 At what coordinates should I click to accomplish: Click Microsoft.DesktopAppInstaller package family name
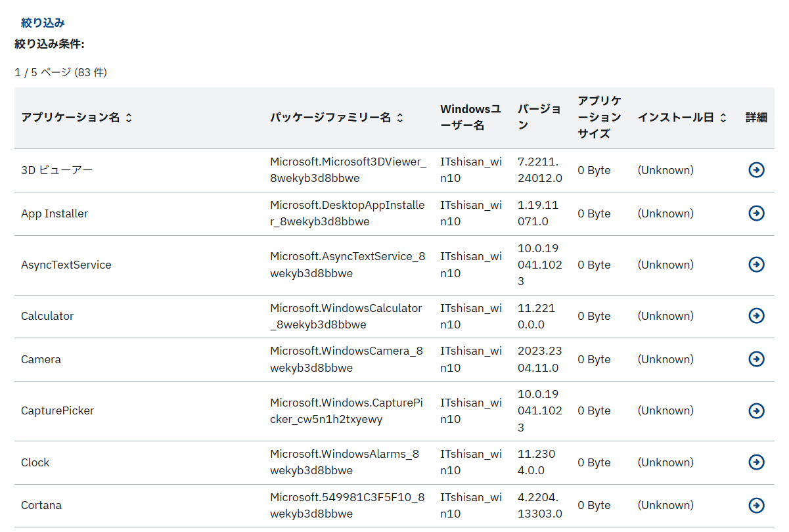point(348,213)
